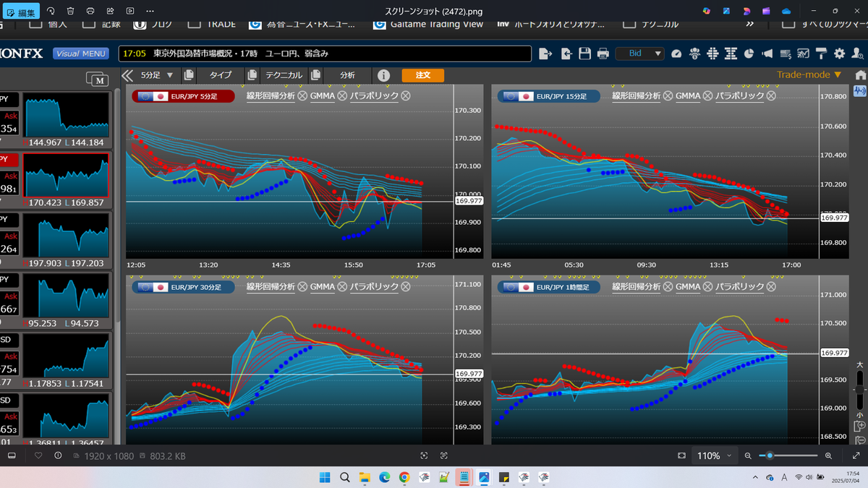The image size is (868, 488).
Task: Click the orange 注文 order button
Action: point(423,75)
